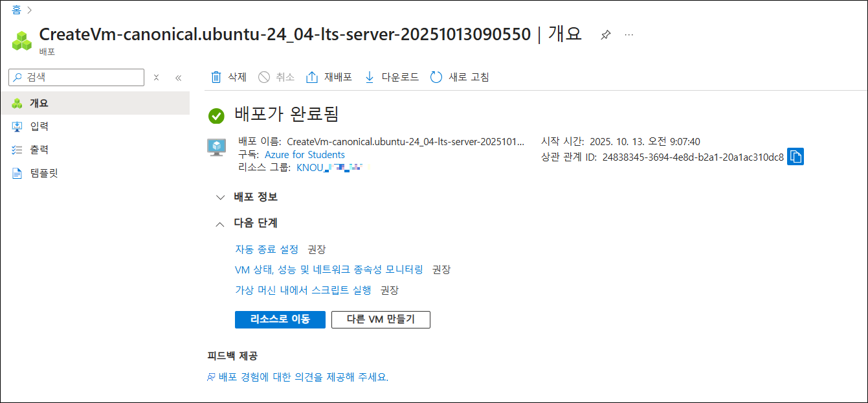Click the trash can delete icon
The height and width of the screenshot is (403, 868).
pos(216,77)
